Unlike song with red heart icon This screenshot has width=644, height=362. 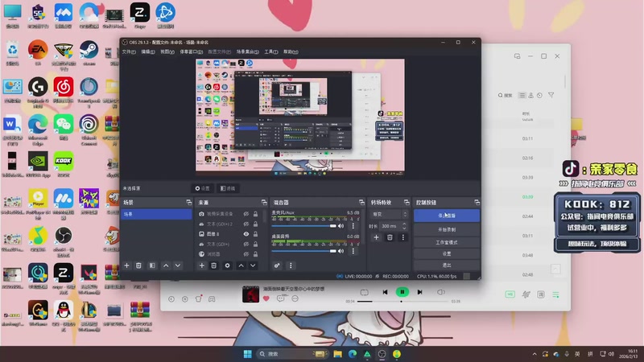[266, 298]
